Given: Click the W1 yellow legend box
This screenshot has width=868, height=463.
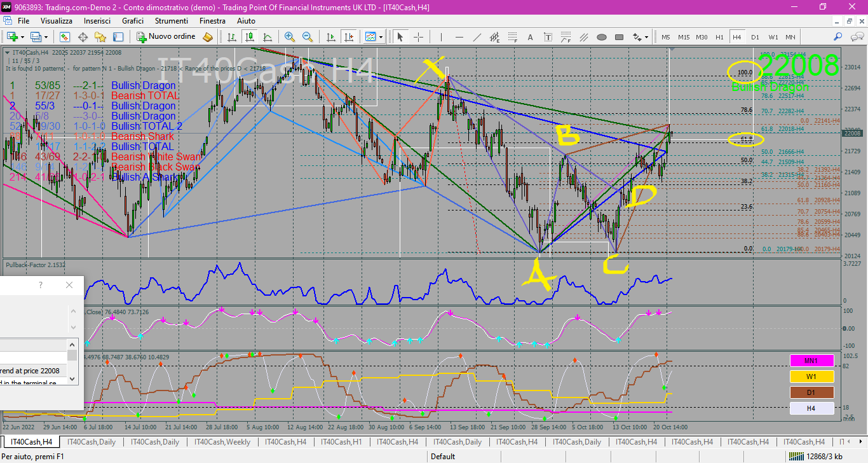Looking at the screenshot, I should [811, 377].
